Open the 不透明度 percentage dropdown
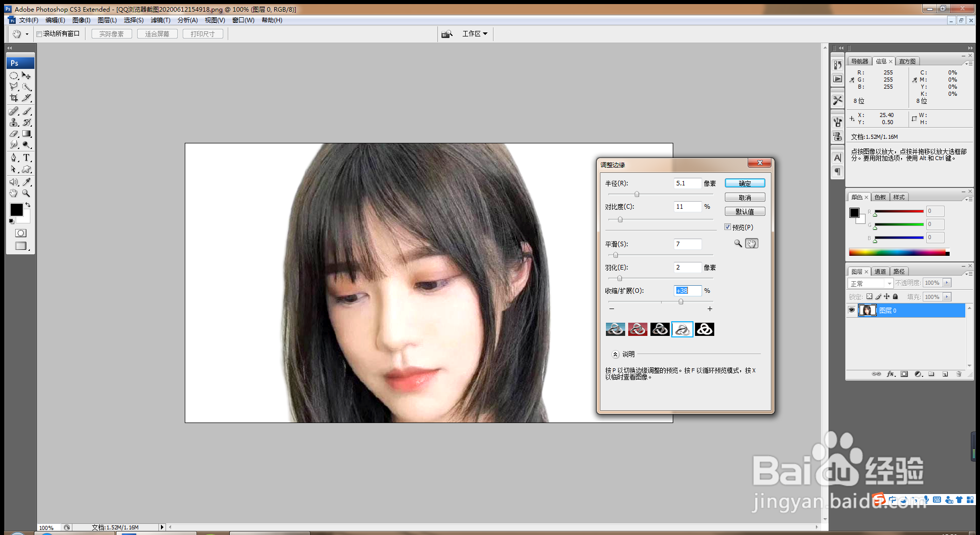The height and width of the screenshot is (535, 980). coord(947,283)
